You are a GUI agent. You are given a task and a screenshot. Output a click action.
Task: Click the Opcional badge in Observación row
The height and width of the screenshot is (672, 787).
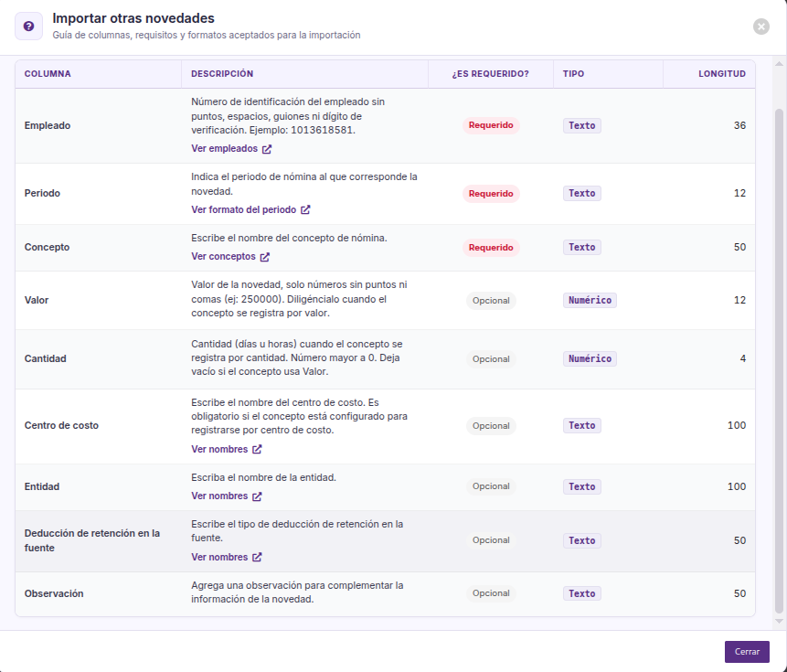tap(491, 593)
